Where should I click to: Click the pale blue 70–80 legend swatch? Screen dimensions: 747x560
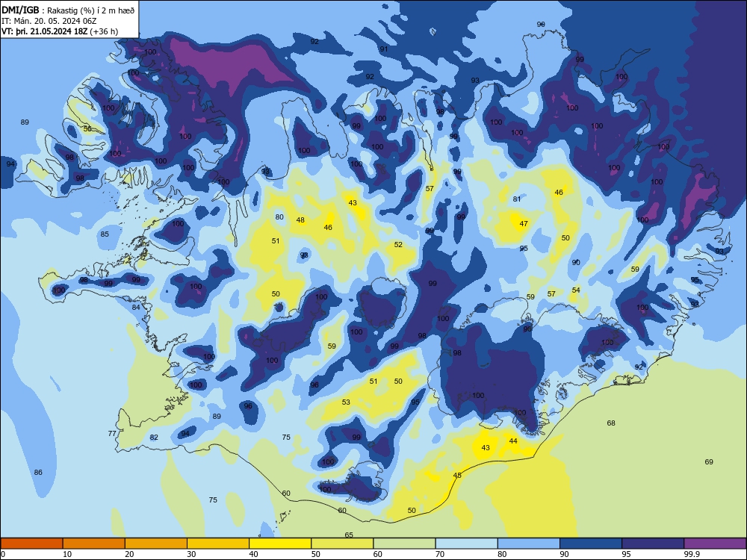(x=466, y=544)
